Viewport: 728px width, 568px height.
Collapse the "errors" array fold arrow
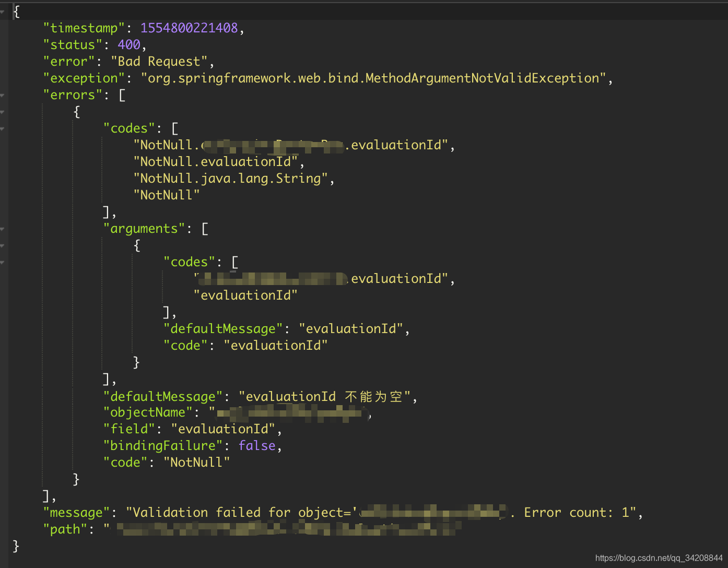[3, 95]
